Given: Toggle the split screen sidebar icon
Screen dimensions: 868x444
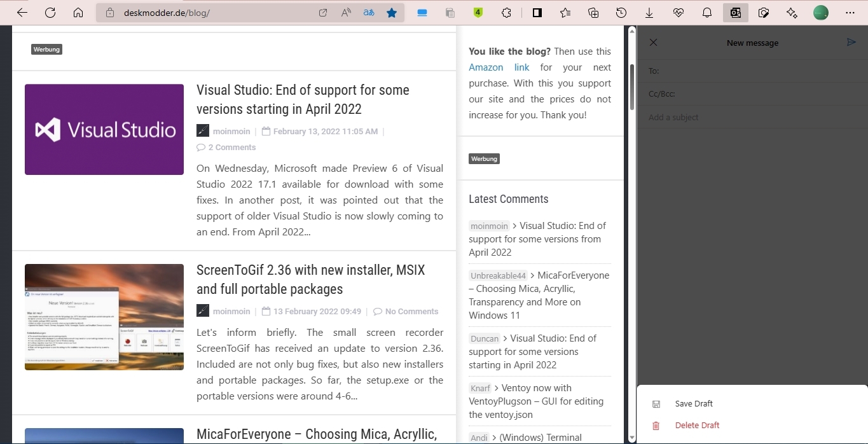Looking at the screenshot, I should tap(537, 13).
